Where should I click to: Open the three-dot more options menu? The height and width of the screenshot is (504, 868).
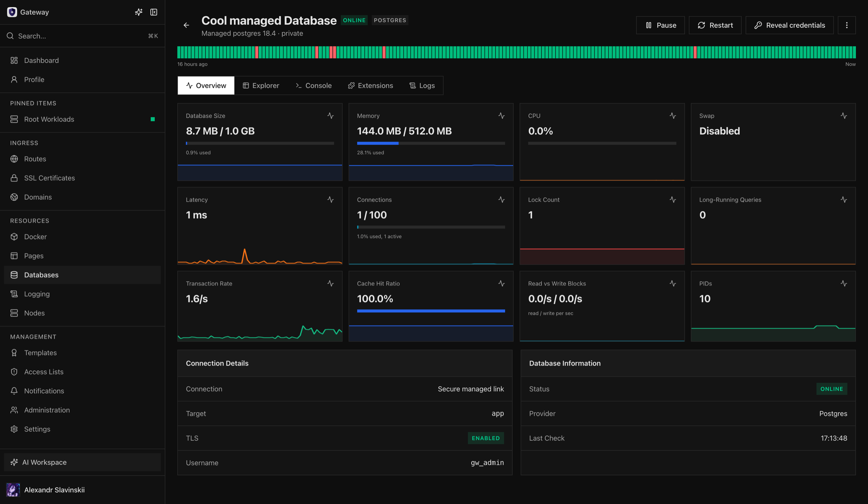click(846, 25)
